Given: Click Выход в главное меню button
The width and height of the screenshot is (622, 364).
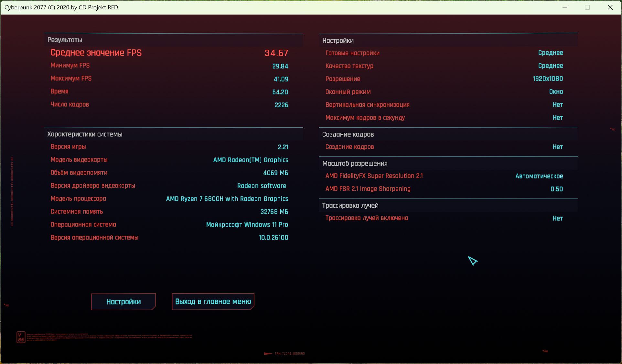Looking at the screenshot, I should pos(213,302).
